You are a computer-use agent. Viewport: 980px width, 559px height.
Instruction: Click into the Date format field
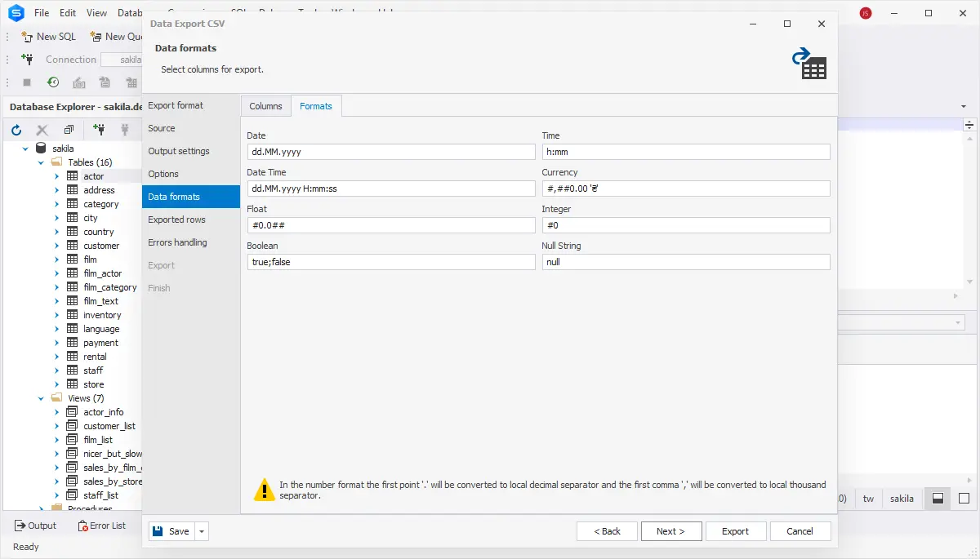tap(391, 152)
